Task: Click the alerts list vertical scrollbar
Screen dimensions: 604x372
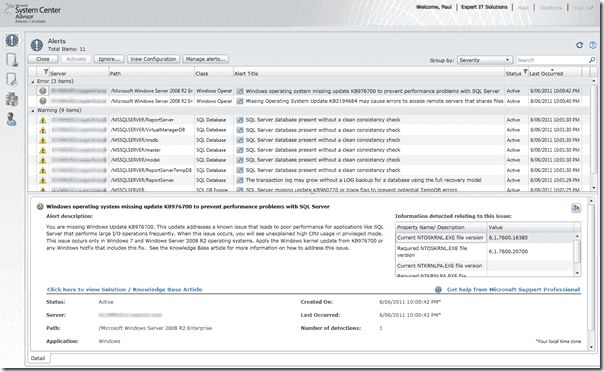Action: click(593, 135)
